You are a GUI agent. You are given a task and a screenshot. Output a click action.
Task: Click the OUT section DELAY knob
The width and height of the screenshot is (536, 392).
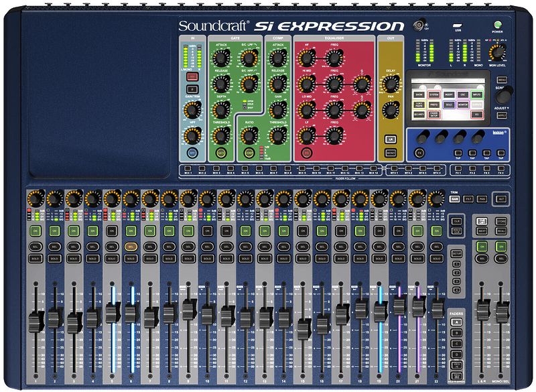391,84
